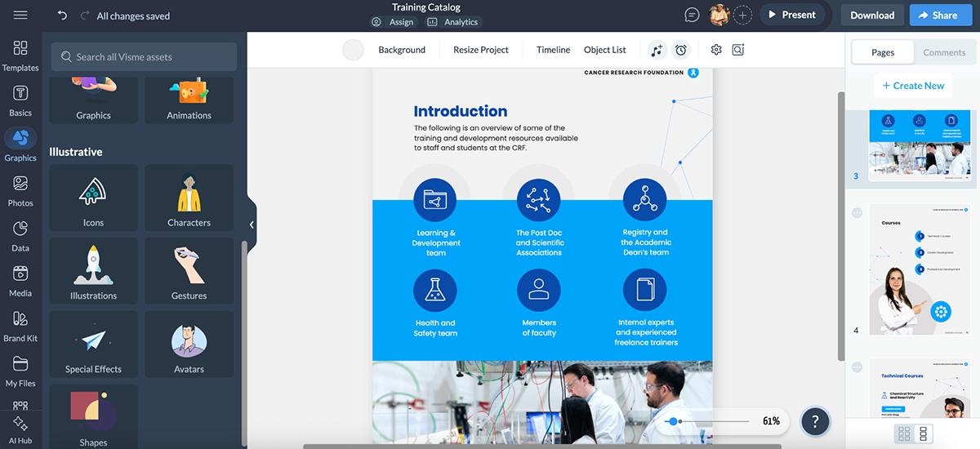This screenshot has height=449, width=980.
Task: Click the Assign button
Action: click(393, 22)
